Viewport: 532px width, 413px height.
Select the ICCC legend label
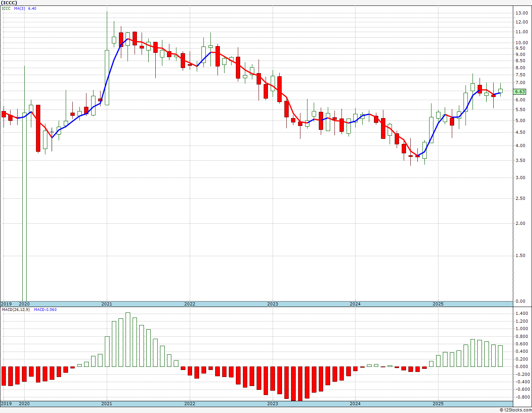point(7,8)
